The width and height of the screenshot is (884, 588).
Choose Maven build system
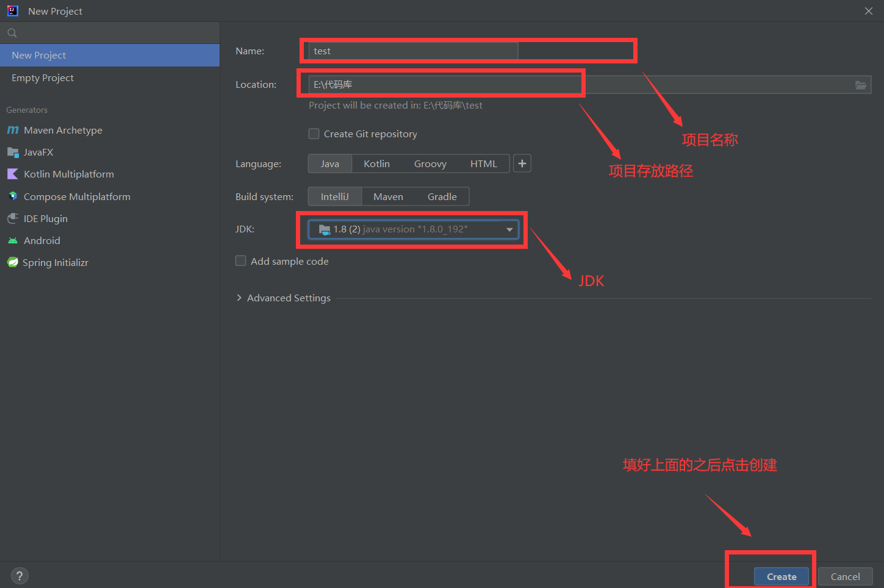click(388, 196)
